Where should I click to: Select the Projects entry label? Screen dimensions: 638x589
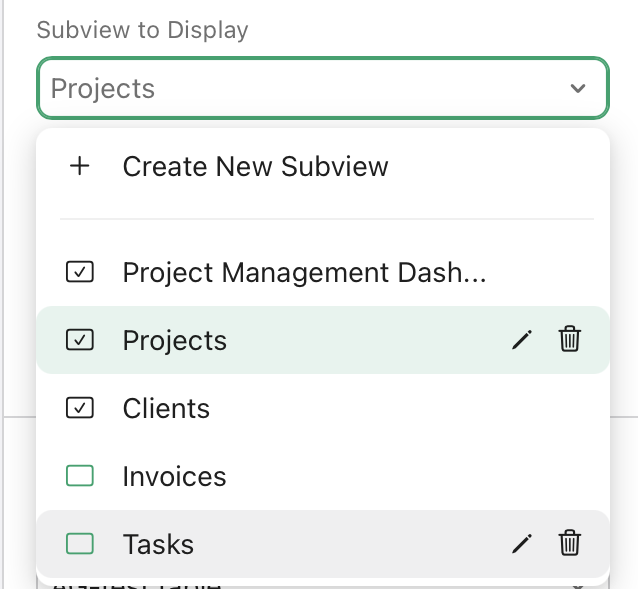pyautogui.click(x=175, y=341)
